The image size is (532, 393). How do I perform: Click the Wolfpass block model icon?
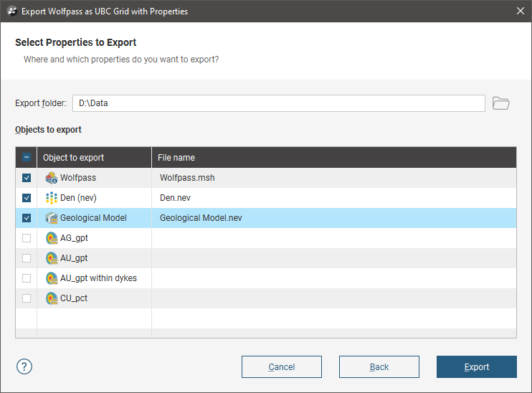[51, 178]
